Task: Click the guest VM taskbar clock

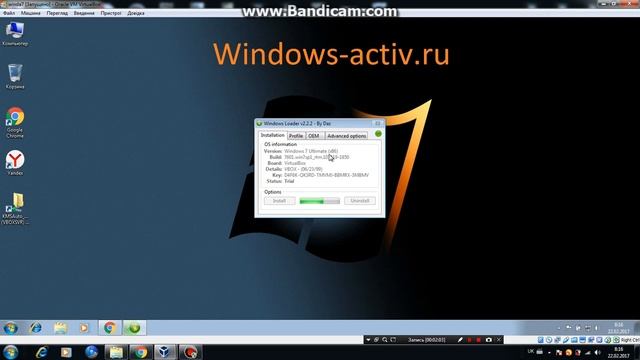Action: (x=618, y=328)
